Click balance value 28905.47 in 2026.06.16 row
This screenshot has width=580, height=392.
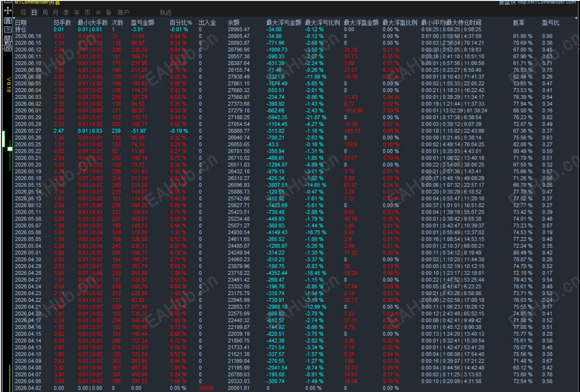pos(239,36)
